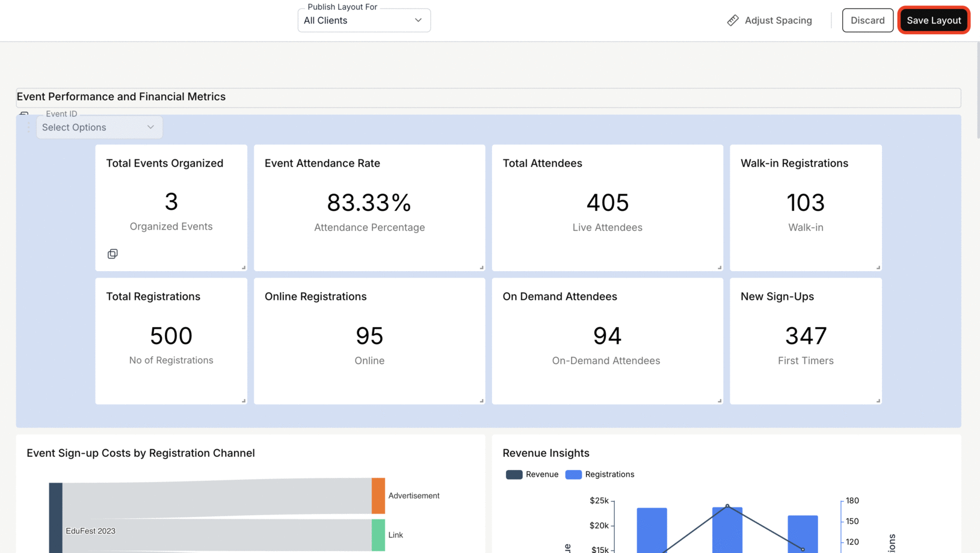Toggle the Revenue series in the legend

tap(532, 474)
